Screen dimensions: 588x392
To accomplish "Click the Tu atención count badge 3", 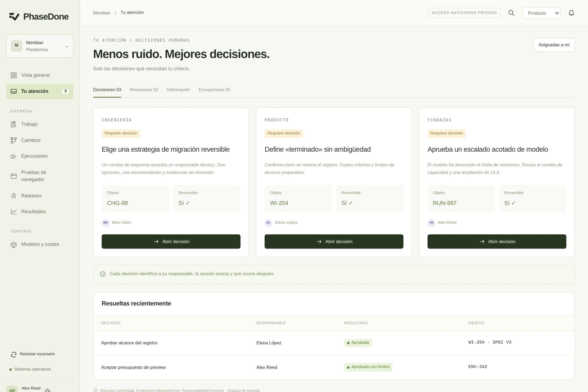I will (x=65, y=91).
